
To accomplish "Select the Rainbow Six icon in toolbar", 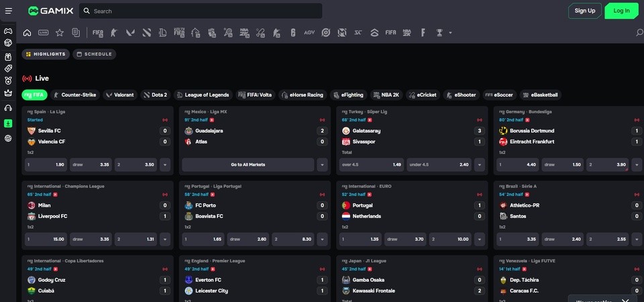I will [293, 33].
